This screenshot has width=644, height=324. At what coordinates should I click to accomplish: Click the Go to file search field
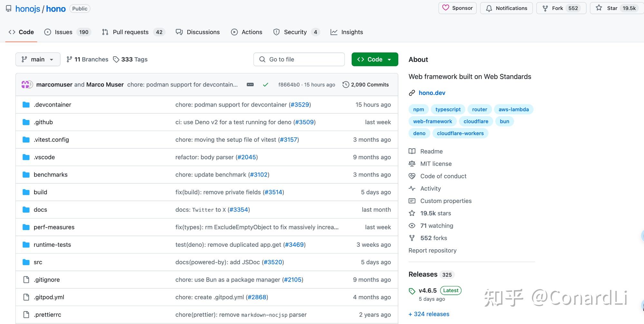[299, 60]
